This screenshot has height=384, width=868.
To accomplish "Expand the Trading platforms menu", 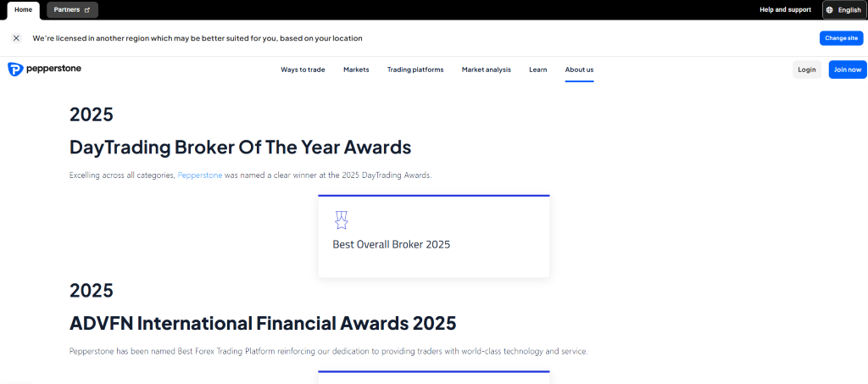I will click(415, 70).
